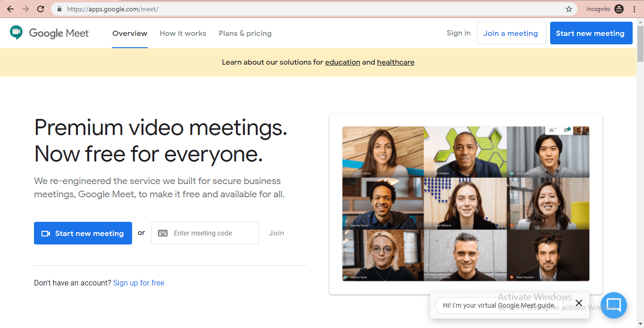
Task: Click the Incognito profile icon
Action: click(x=619, y=9)
